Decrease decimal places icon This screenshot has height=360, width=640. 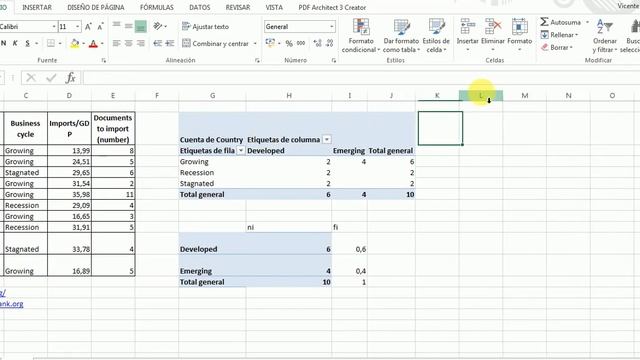(330, 43)
